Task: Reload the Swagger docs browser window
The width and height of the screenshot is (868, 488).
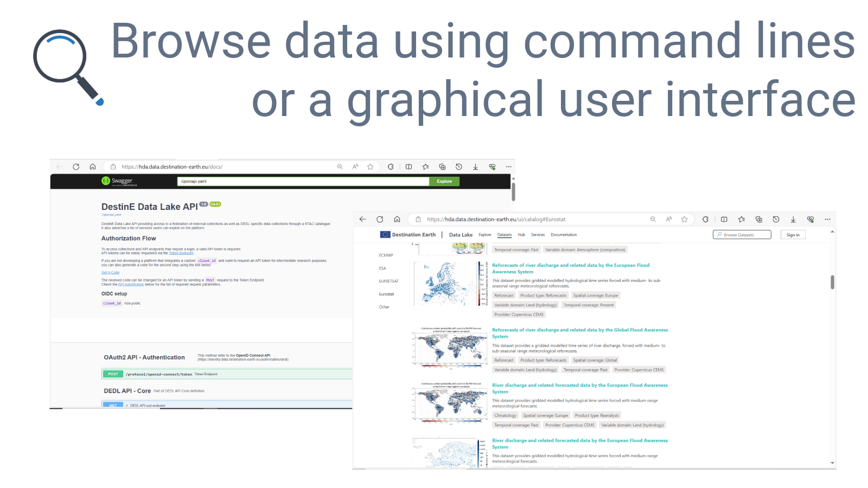Action: [x=76, y=167]
